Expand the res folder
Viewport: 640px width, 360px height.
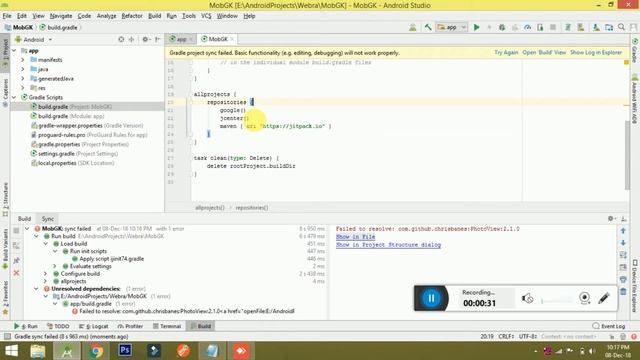click(23, 88)
